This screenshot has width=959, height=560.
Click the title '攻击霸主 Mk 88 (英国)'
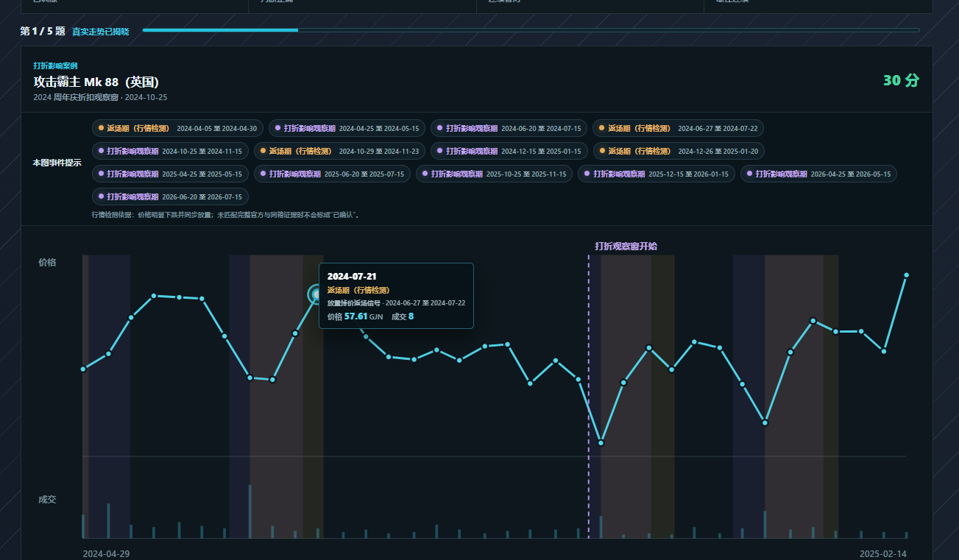pyautogui.click(x=96, y=82)
